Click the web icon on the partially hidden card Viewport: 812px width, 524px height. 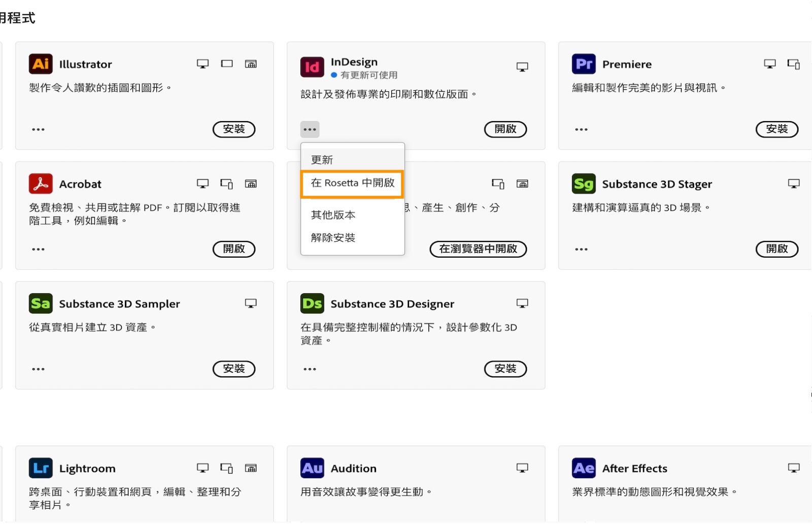pos(522,184)
